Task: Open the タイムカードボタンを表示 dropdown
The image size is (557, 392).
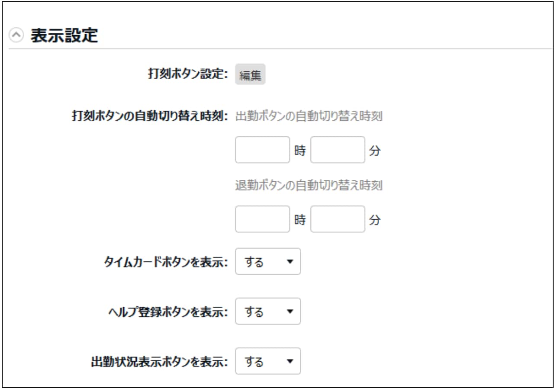Action: point(268,261)
